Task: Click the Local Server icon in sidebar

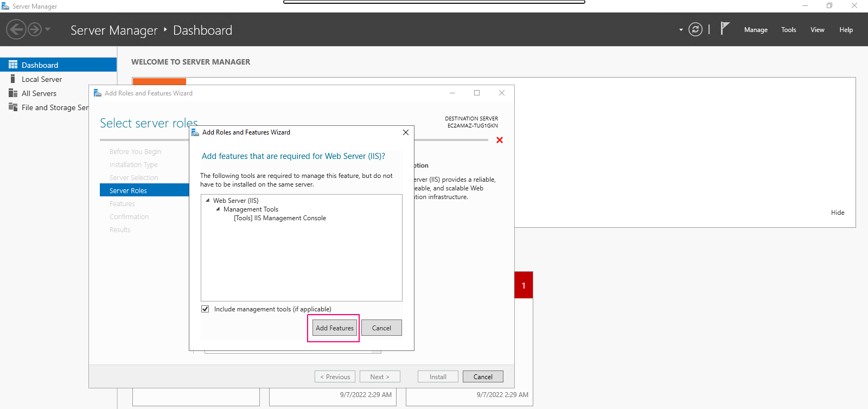Action: pyautogui.click(x=13, y=79)
